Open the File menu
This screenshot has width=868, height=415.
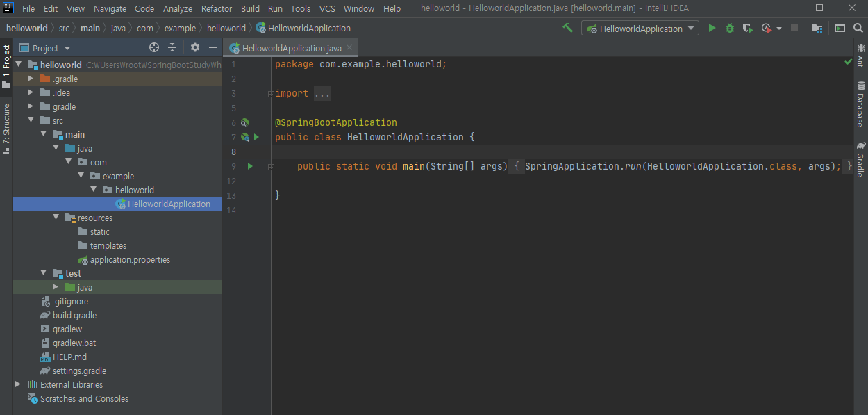28,8
